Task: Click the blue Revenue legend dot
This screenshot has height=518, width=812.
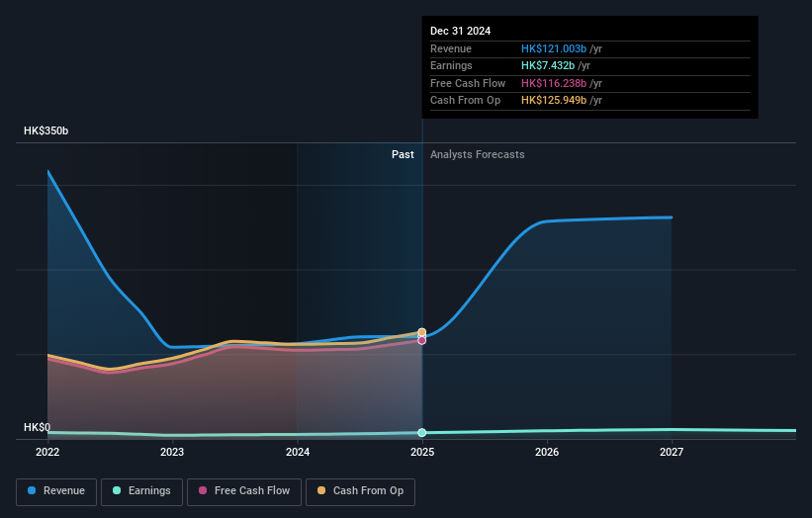Action: pos(32,490)
